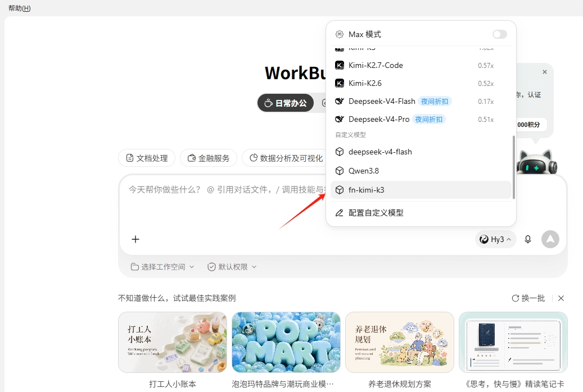Click 泡泡玛特品牌与潮玩商业模 caption
The image size is (583, 392).
coord(283,384)
